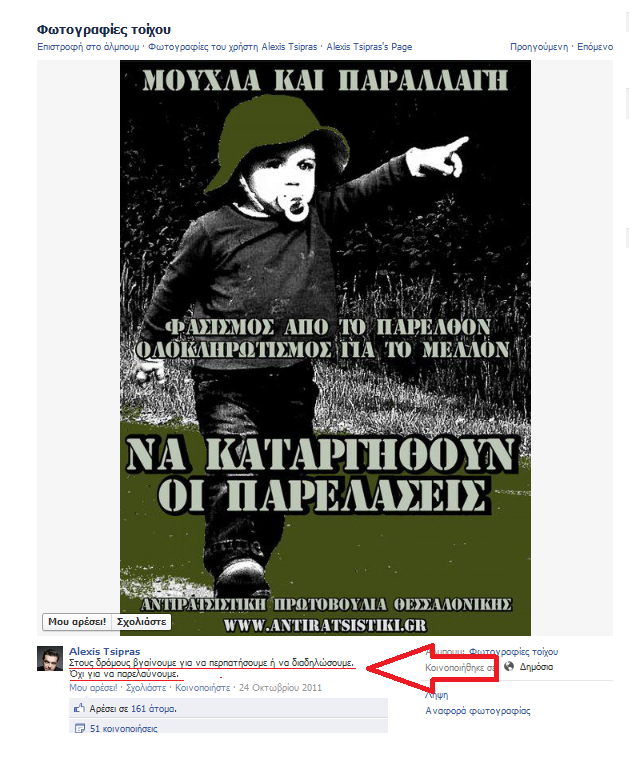640x766 pixels.
Task: Go to the Προηγούμενη photo
Action: pos(539,47)
